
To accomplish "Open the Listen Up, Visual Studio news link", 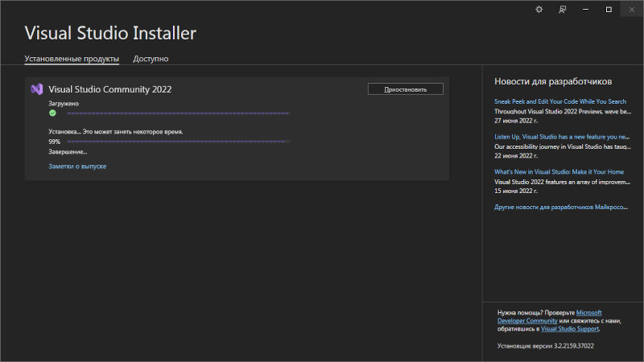I will (561, 137).
